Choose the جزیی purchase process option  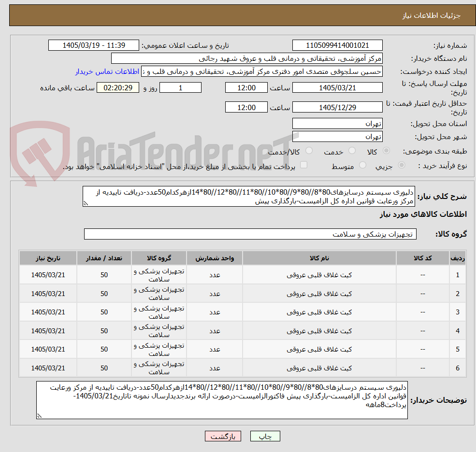401,165
